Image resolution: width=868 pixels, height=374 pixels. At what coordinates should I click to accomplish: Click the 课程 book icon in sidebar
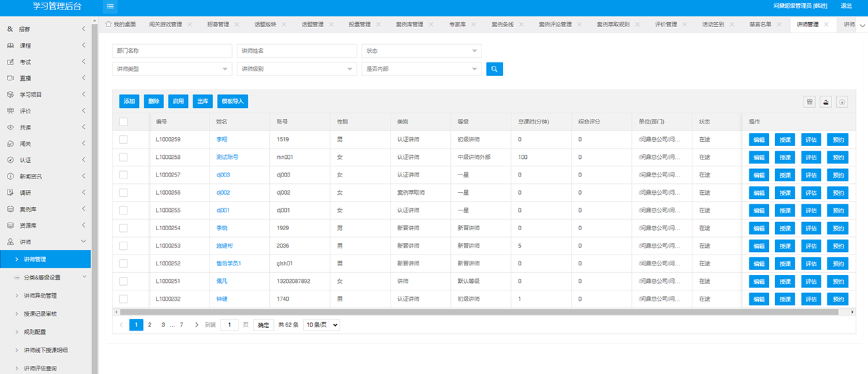pyautogui.click(x=10, y=45)
